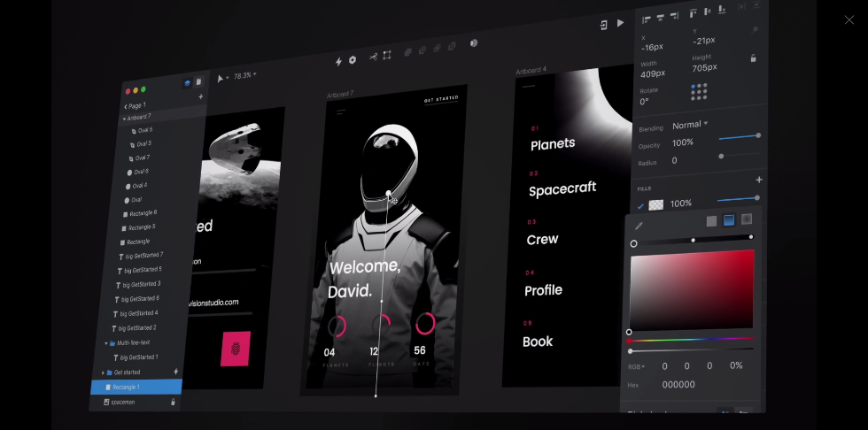
Task: Open the RGB color mode dropdown
Action: (x=636, y=367)
